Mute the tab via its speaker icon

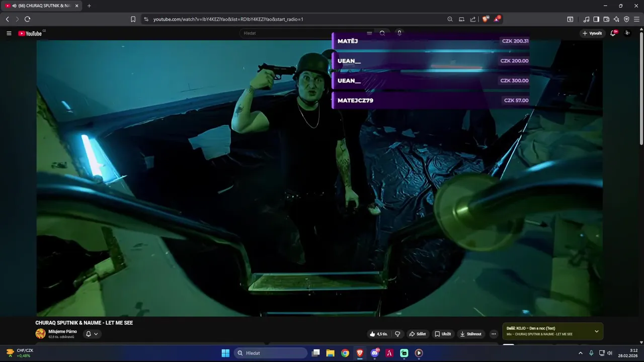click(x=14, y=6)
